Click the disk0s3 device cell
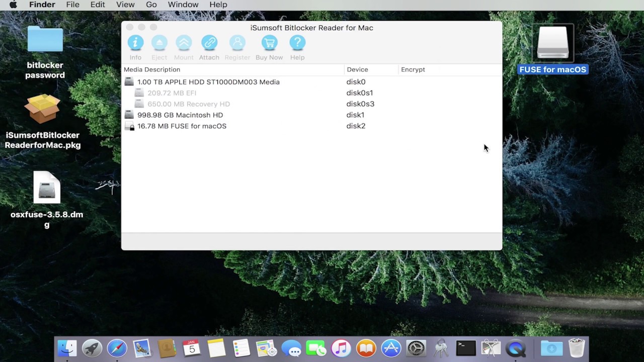 (x=360, y=104)
